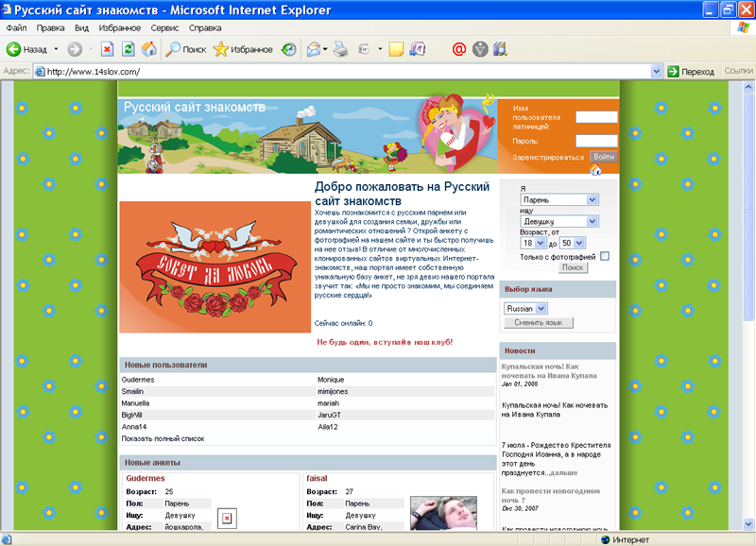756x546 pixels.
Task: Click the 'Совет да любовь' banner image
Action: [215, 267]
